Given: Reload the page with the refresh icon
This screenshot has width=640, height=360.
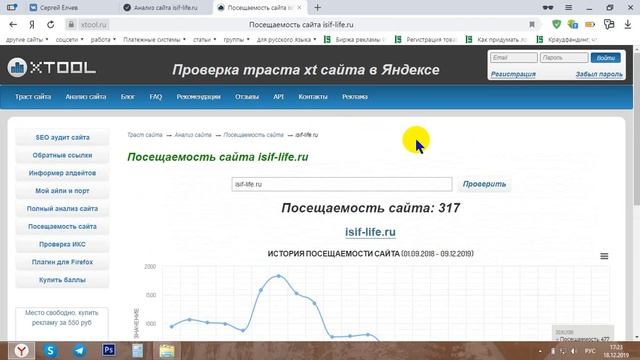Looking at the screenshot, I should coord(51,24).
